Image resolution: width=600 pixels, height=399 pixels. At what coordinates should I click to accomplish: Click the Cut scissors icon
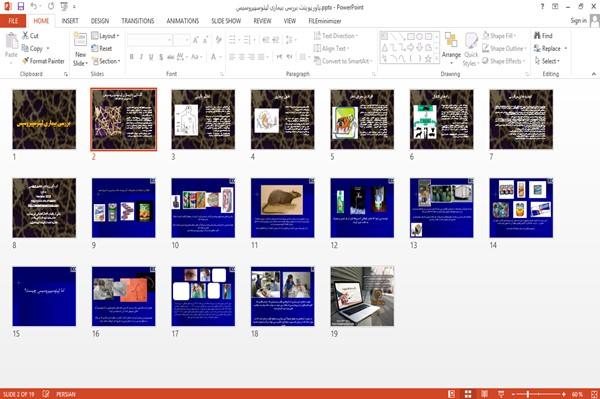pyautogui.click(x=25, y=36)
